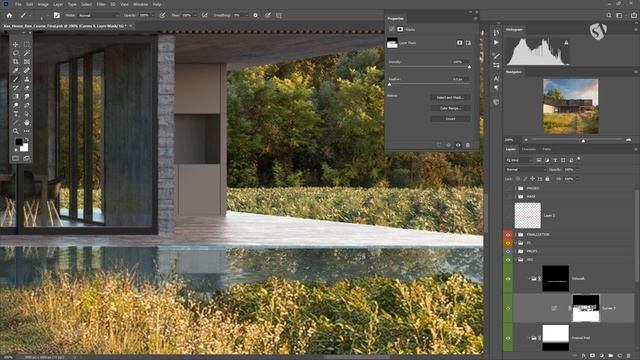The height and width of the screenshot is (360, 640).
Task: Toggle Lock all padlock icon
Action: (547, 179)
